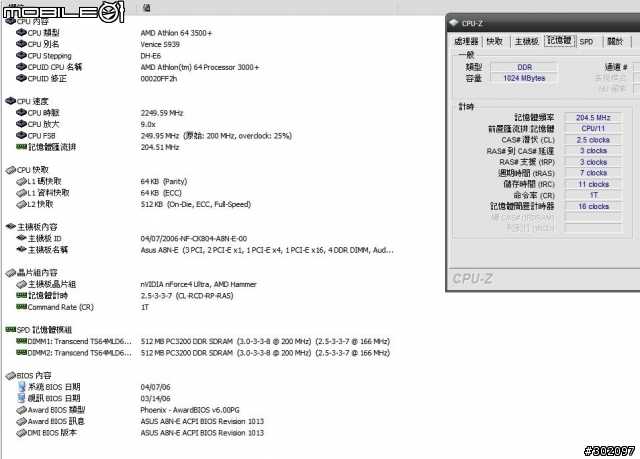Select the '2249.59 MHz' CPU clock value
This screenshot has height=459, width=640.
(162, 113)
